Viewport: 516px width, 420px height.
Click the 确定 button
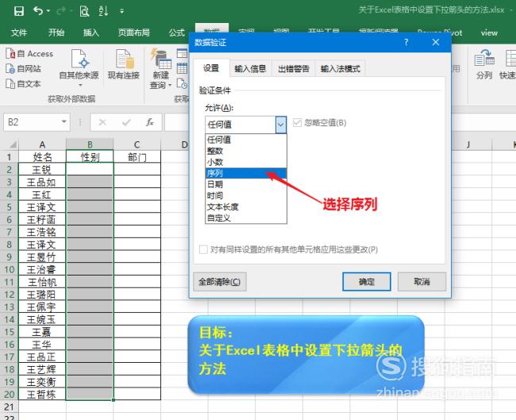367,282
